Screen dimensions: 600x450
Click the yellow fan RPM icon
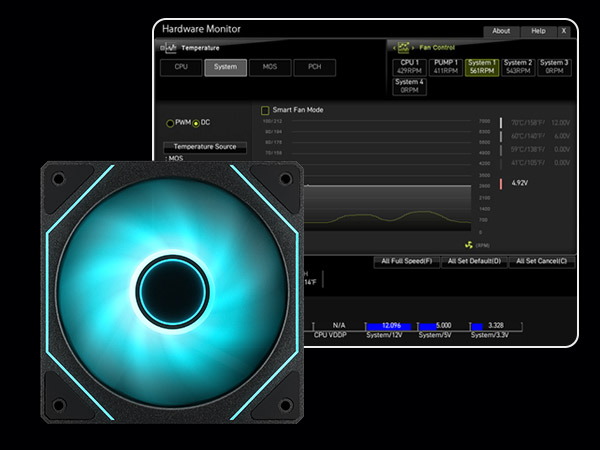(x=469, y=244)
